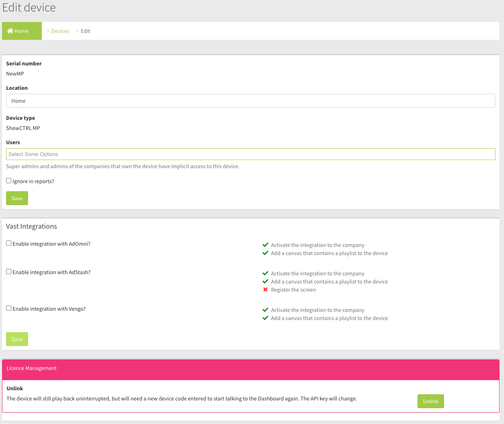Click checkmark beside Vengo add canvas line
This screenshot has height=424, width=504.
[x=265, y=318]
